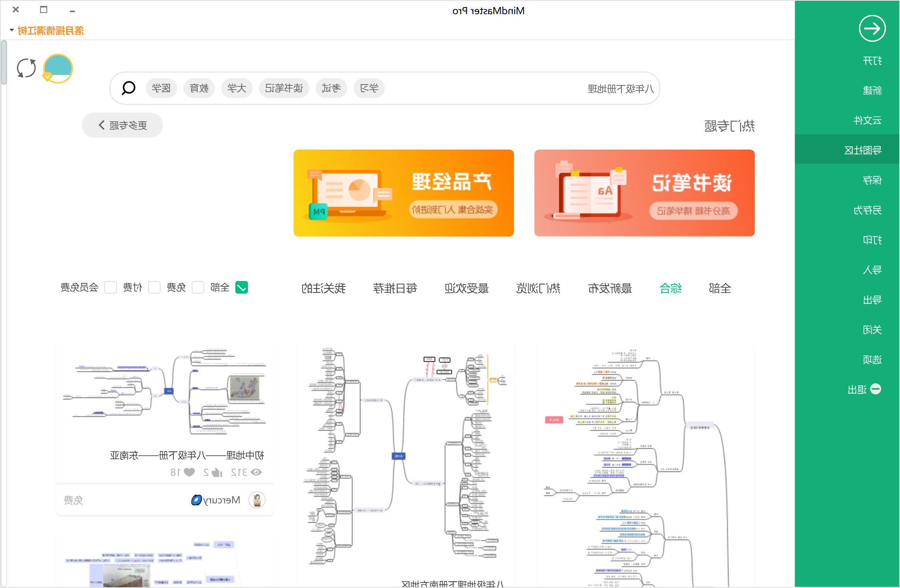Click the 考试 search tag

point(331,88)
